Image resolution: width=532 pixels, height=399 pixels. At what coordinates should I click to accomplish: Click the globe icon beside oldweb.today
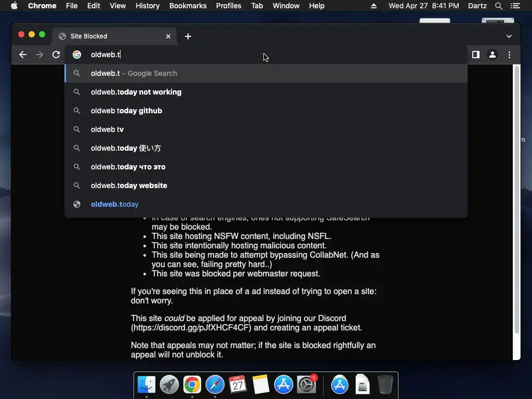coord(77,204)
